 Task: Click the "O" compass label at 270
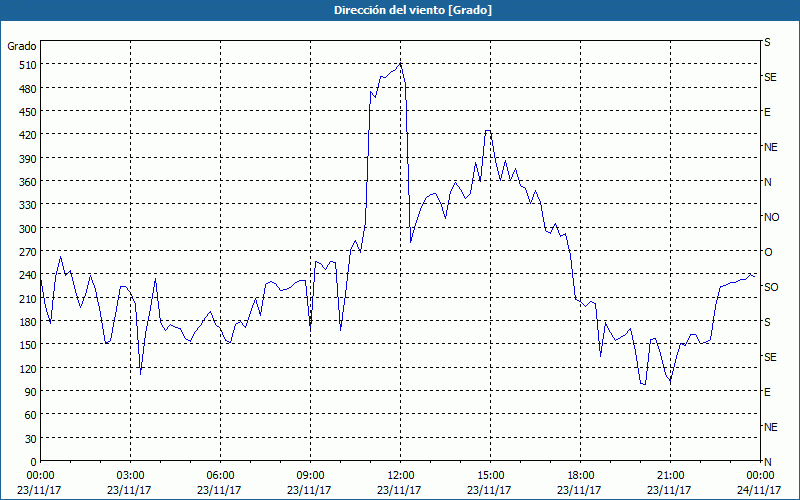768,252
